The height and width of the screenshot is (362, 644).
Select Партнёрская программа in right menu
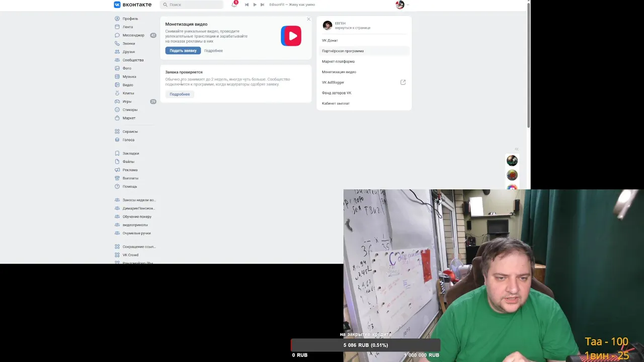point(364,51)
